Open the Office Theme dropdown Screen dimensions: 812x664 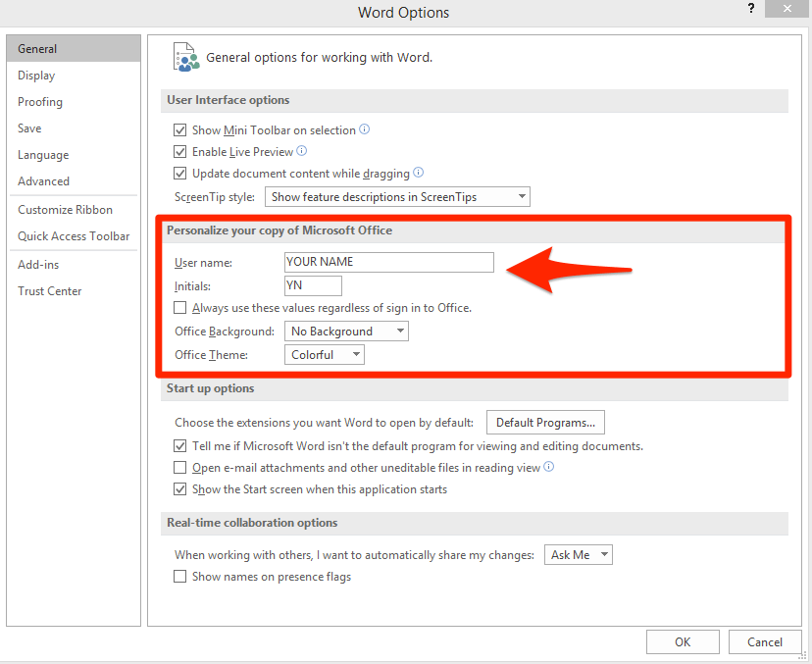click(x=325, y=355)
